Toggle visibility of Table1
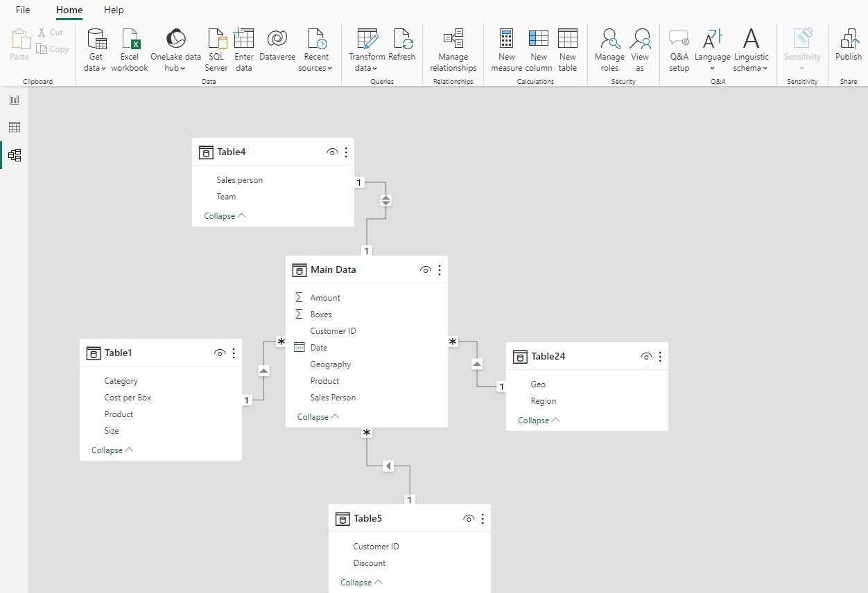 [x=220, y=353]
